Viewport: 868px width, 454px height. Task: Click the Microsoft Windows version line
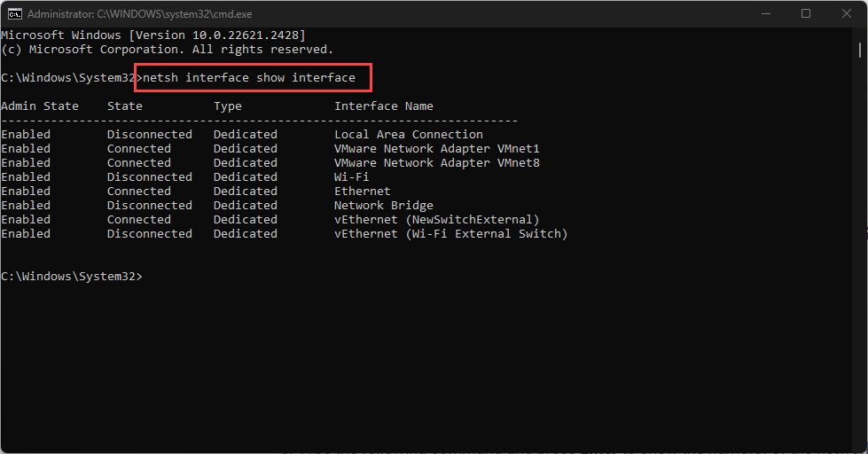point(152,35)
